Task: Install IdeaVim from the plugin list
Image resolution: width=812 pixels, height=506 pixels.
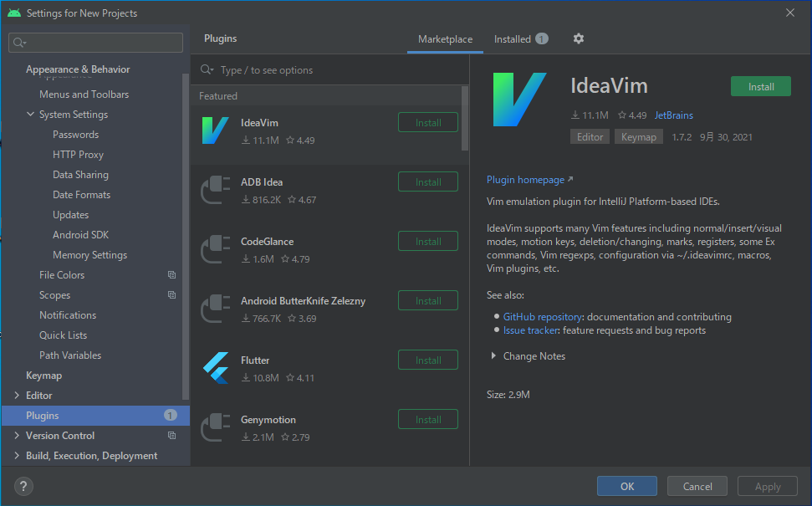Action: (428, 123)
